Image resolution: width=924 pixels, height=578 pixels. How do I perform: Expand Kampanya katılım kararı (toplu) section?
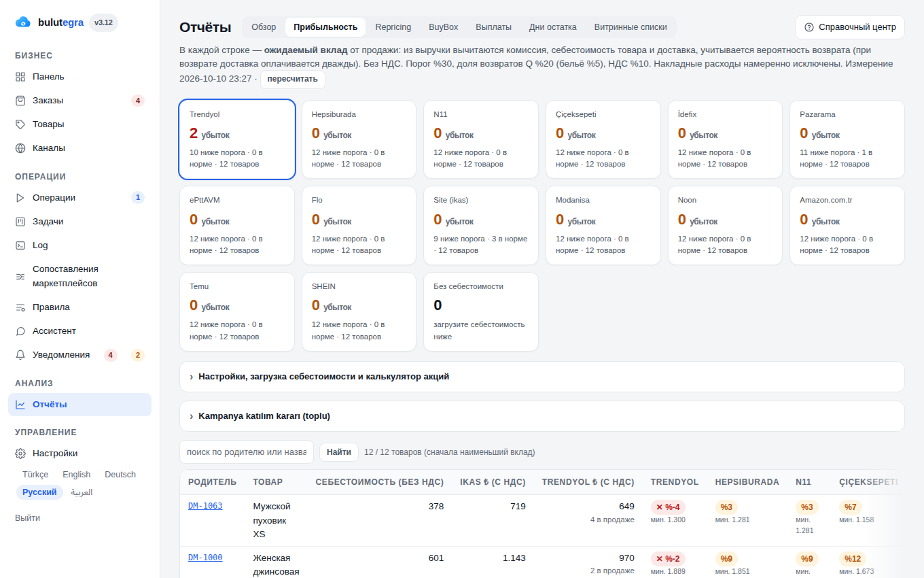click(541, 416)
